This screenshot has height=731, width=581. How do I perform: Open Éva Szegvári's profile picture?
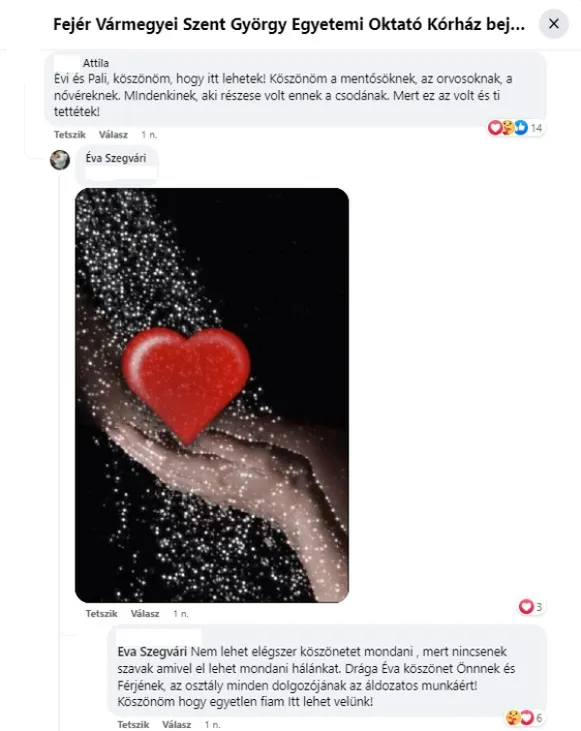click(60, 160)
